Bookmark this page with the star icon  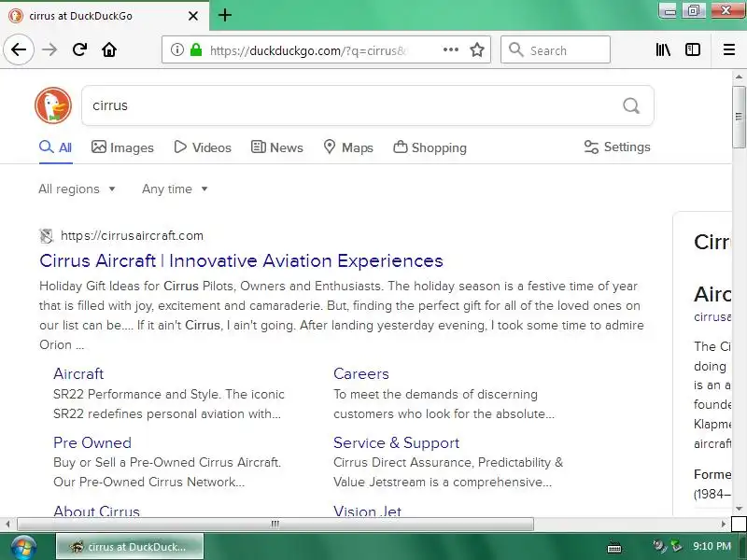[x=477, y=49]
